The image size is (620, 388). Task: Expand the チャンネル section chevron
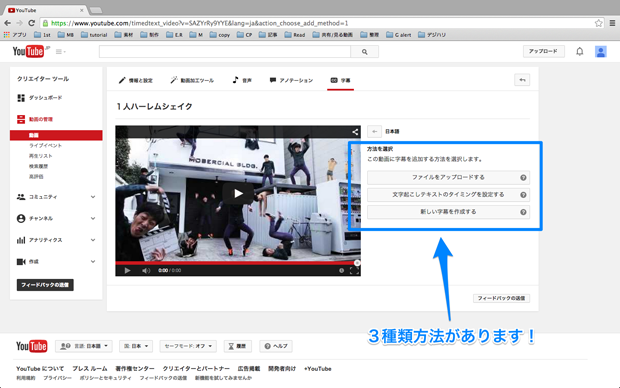93,218
